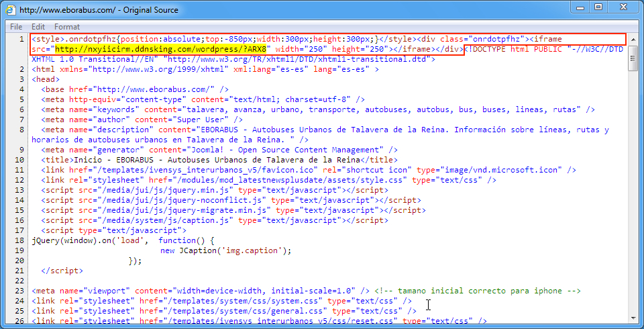Click the '<head>' tag on line 3
Screen dimensions: 644x329
[46, 79]
